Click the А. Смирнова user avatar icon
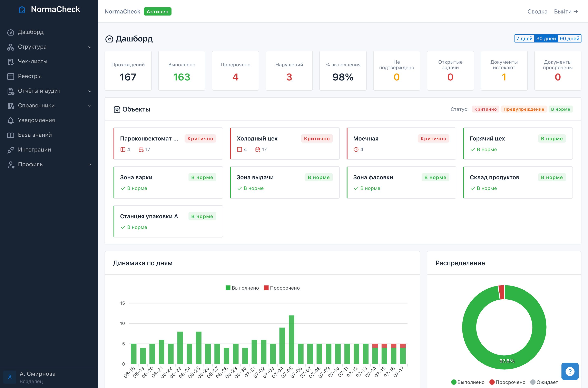 (10, 377)
